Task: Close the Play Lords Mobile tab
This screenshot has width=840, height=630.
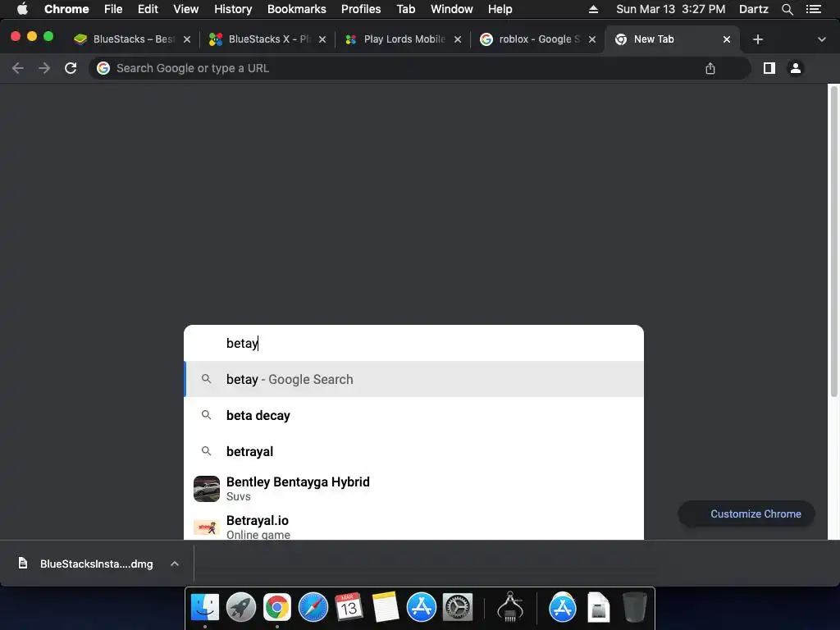Action: [x=458, y=39]
